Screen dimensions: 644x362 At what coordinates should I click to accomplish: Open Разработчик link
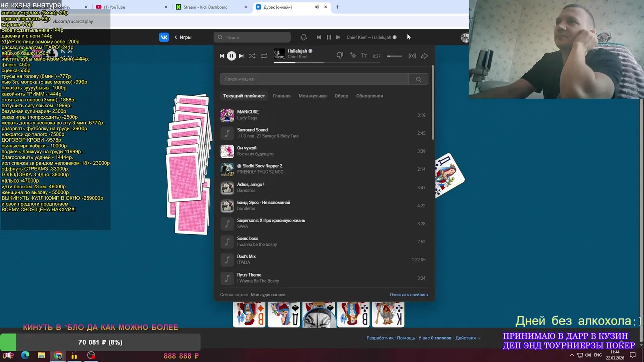[x=380, y=338]
